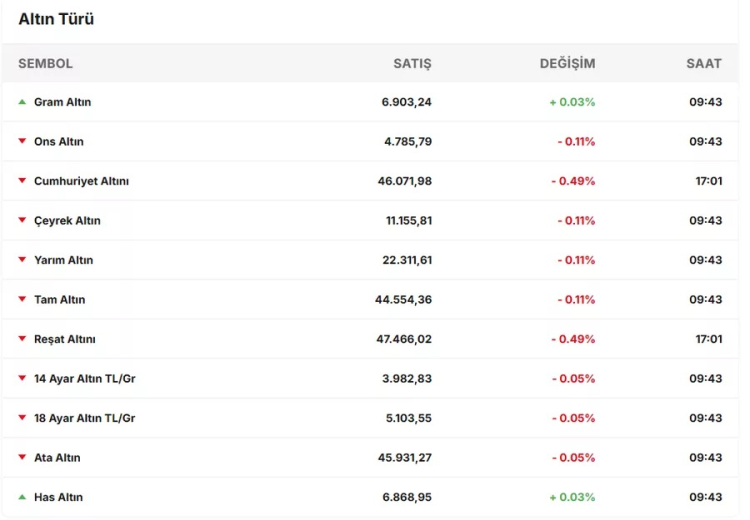Image resolution: width=750 pixels, height=520 pixels.
Task: Open the Tam Altın link
Action: point(59,300)
